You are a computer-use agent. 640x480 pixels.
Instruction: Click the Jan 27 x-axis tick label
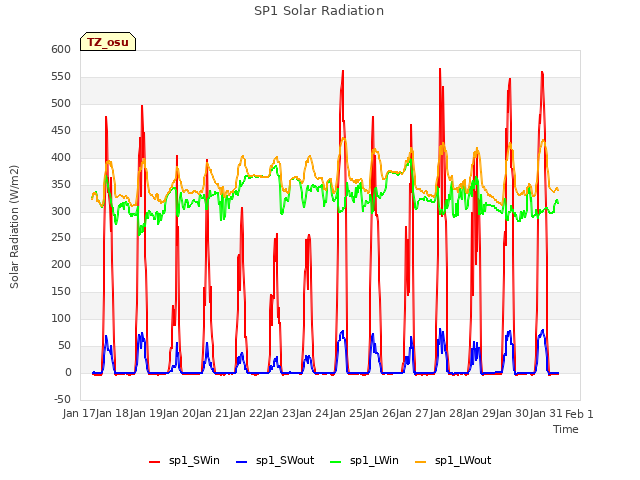(x=413, y=413)
